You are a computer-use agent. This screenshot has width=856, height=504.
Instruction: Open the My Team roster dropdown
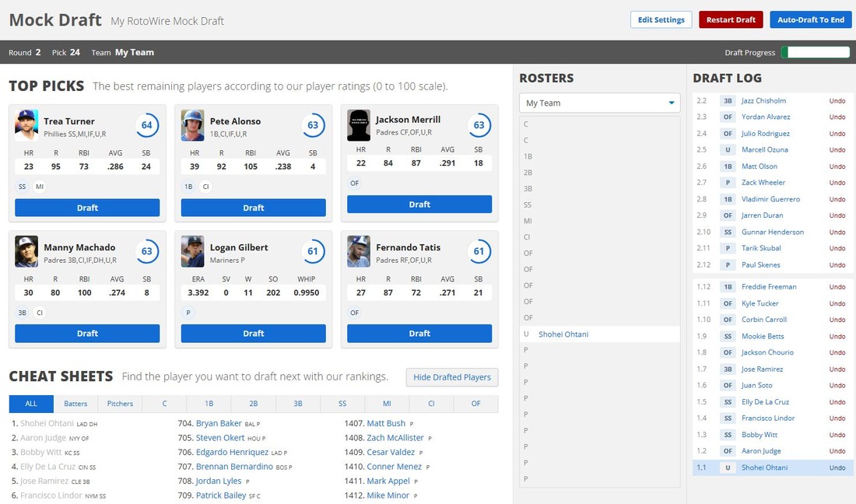pyautogui.click(x=599, y=102)
